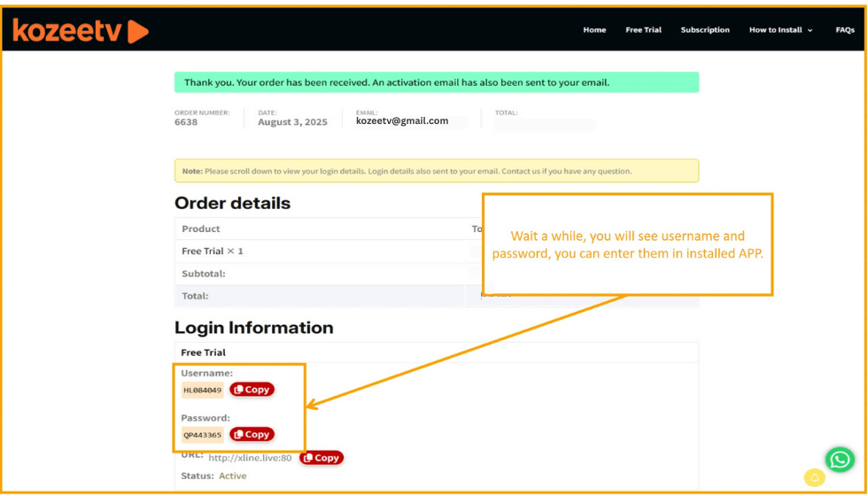Click the green order received banner
This screenshot has height=496, width=868.
click(x=436, y=82)
